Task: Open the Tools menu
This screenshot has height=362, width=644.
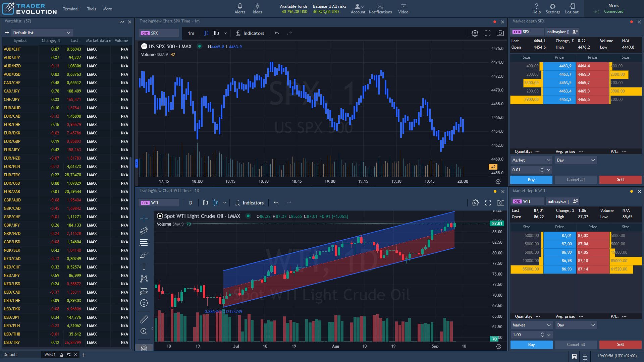Action: click(92, 9)
